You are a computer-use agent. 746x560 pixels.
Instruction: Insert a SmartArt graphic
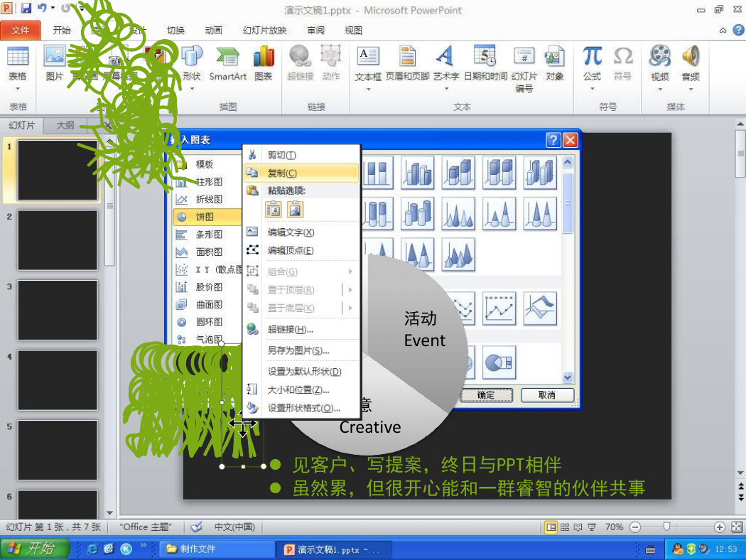pos(228,63)
